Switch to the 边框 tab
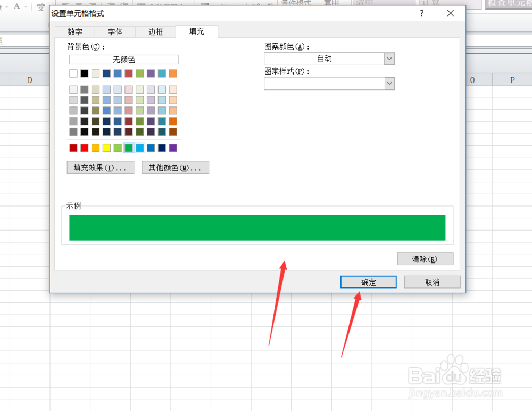 (x=156, y=31)
